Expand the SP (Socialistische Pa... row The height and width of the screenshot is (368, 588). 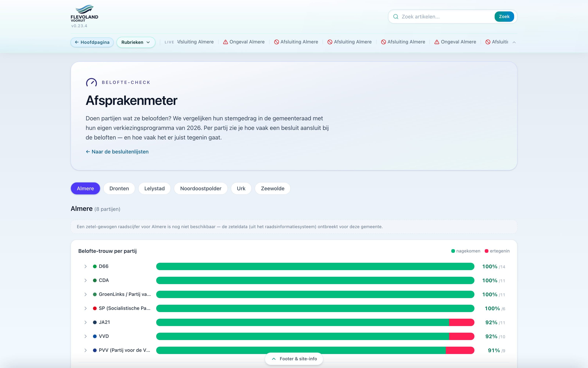(x=85, y=308)
